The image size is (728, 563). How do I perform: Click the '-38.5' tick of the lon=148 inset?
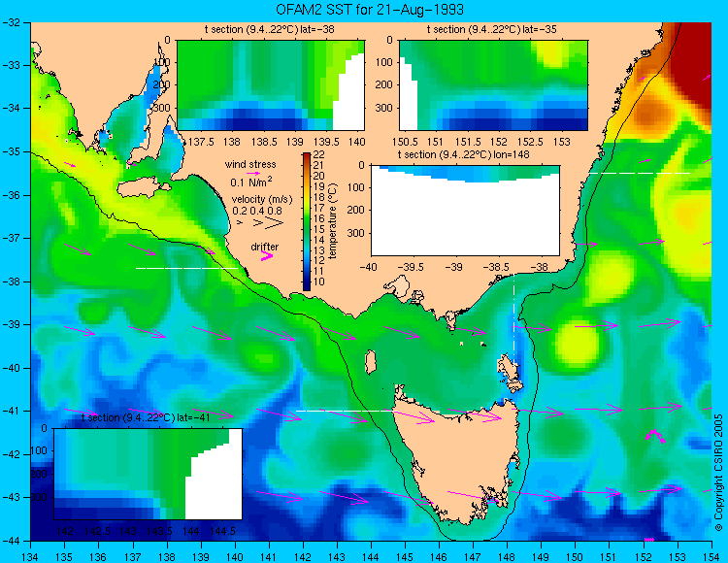click(497, 267)
